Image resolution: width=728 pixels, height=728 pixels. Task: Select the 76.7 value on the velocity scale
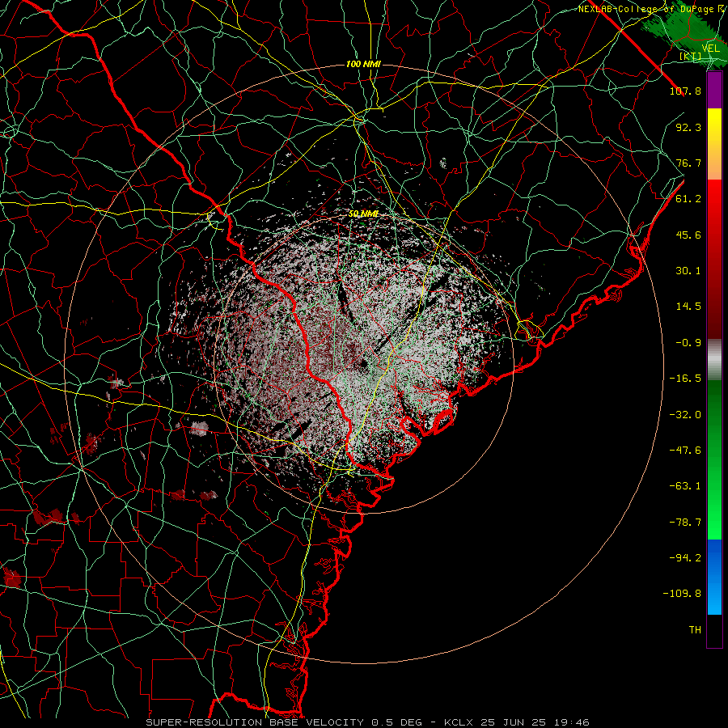coord(688,163)
